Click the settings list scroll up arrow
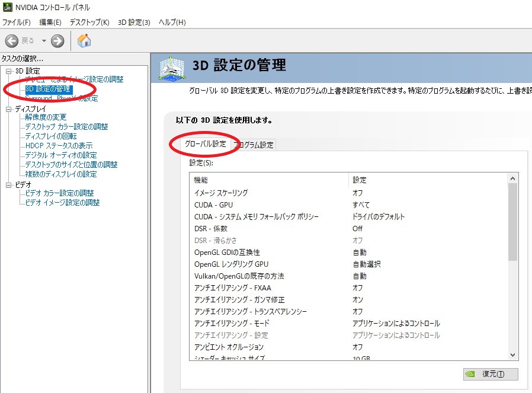 [x=512, y=178]
